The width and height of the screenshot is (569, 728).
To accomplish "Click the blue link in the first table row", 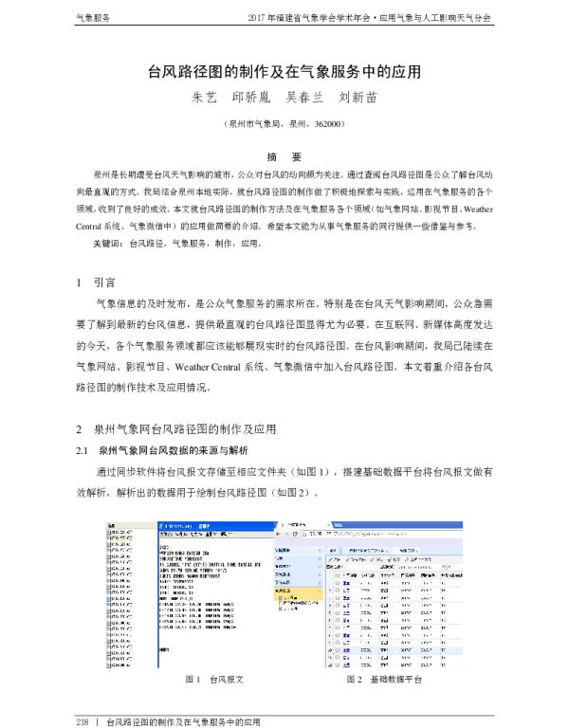I will coord(346,584).
